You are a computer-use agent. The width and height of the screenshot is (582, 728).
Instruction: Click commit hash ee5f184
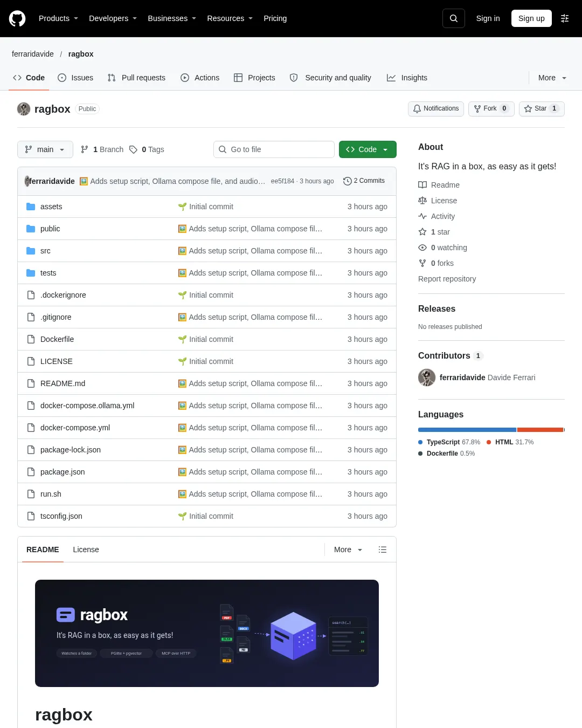[282, 181]
